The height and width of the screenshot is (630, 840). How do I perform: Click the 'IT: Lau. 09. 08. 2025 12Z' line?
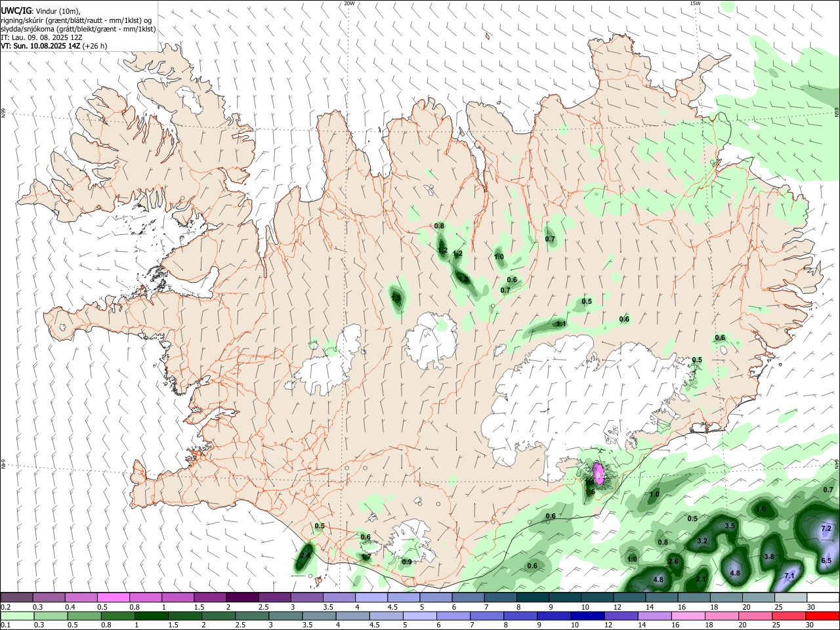[41, 37]
